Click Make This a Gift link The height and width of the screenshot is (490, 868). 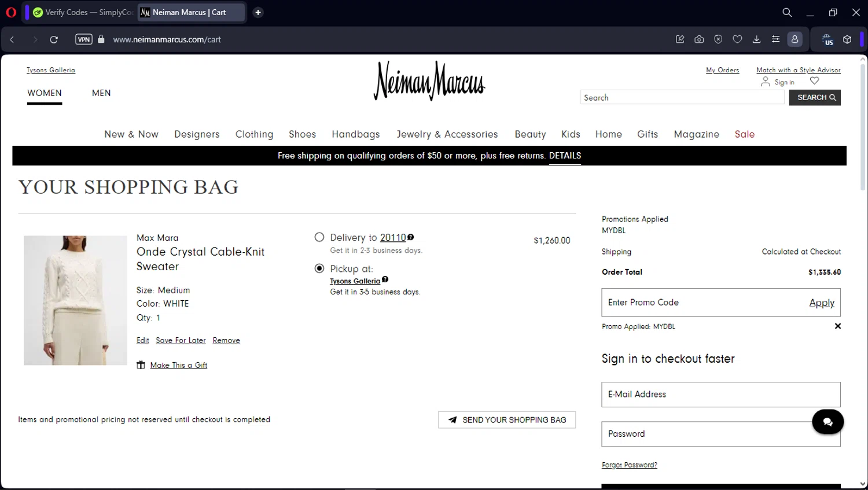[x=178, y=365]
